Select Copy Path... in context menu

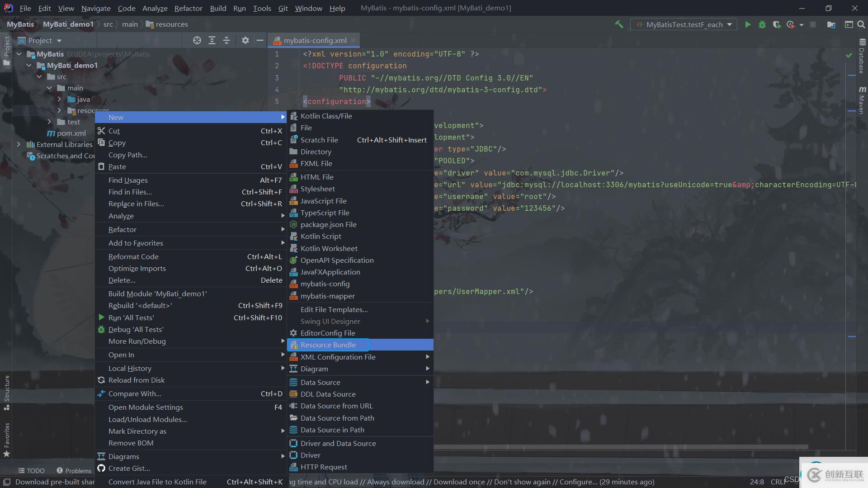(x=191, y=155)
